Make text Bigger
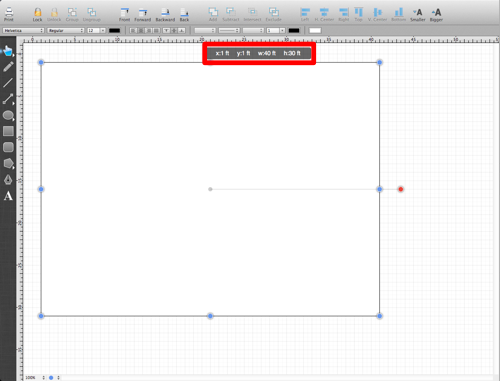The image size is (500, 381). [436, 14]
